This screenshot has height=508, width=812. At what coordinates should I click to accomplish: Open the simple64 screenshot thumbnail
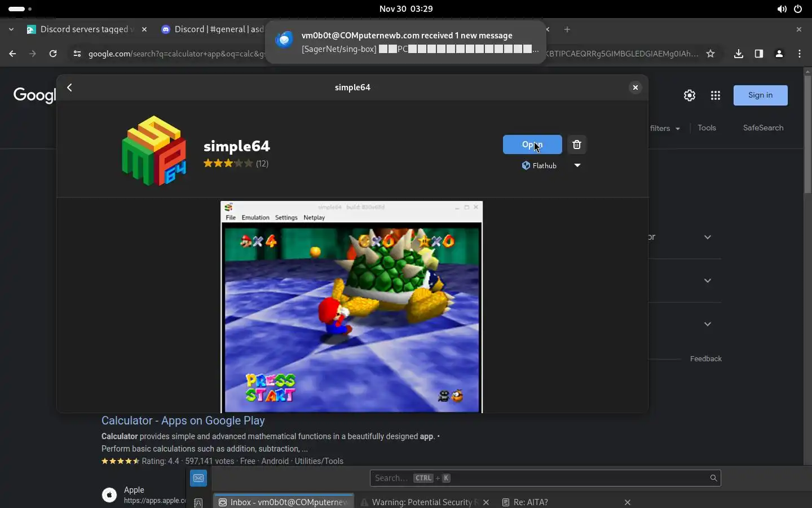(352, 307)
